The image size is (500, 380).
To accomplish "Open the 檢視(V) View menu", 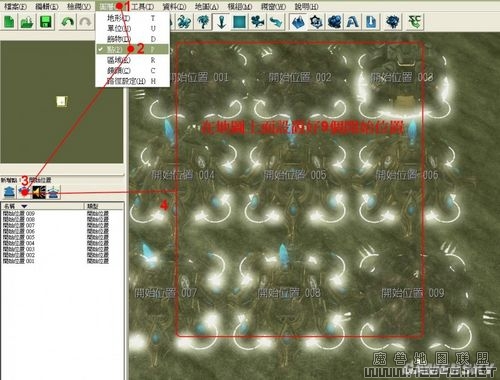I will 79,6.
